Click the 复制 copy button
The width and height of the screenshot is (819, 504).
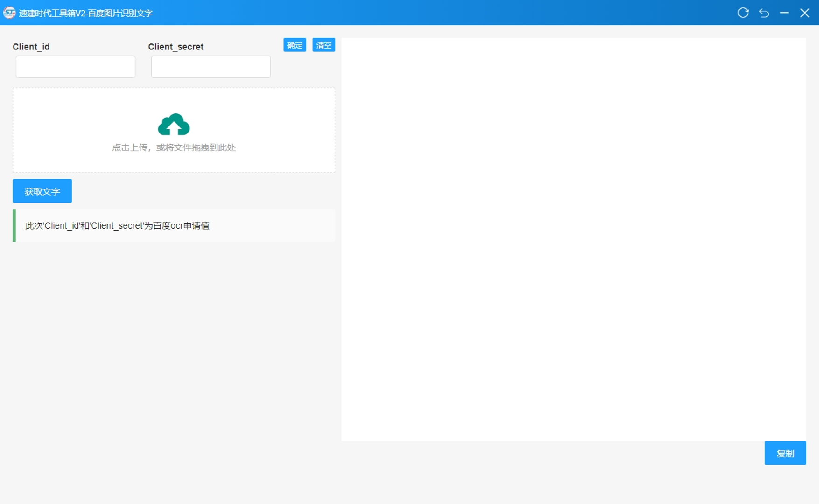[785, 453]
